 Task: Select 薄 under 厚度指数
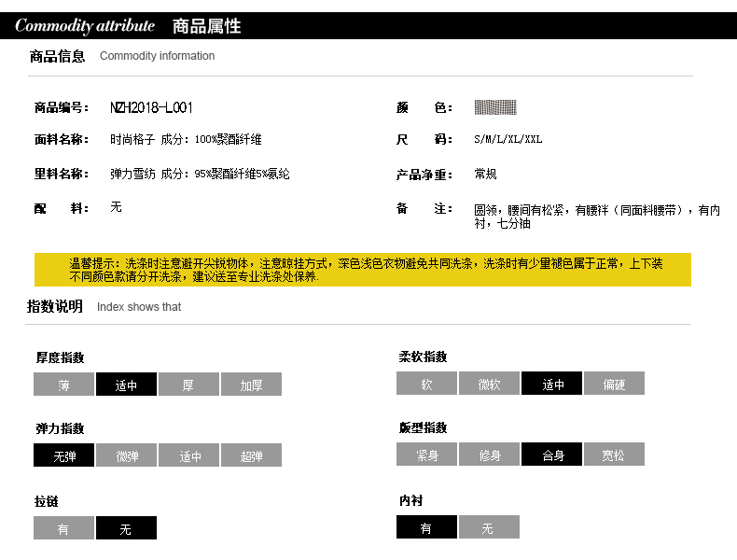coord(64,385)
